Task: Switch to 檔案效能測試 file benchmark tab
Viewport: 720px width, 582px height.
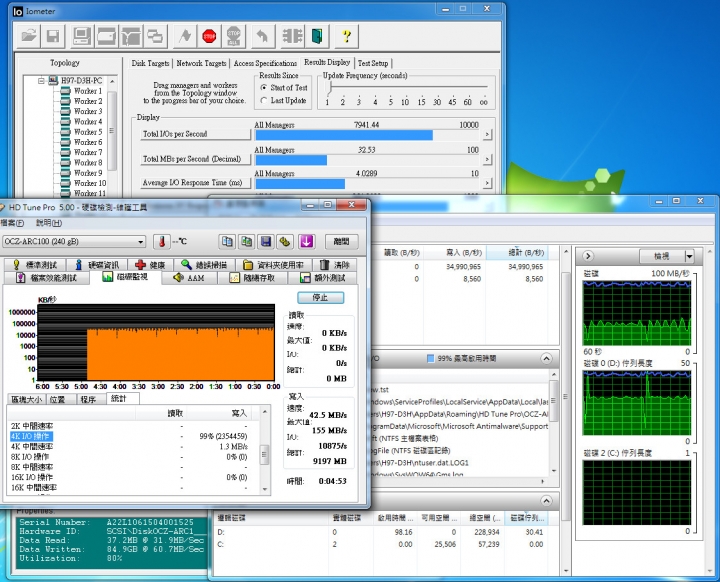Action: coord(47,278)
